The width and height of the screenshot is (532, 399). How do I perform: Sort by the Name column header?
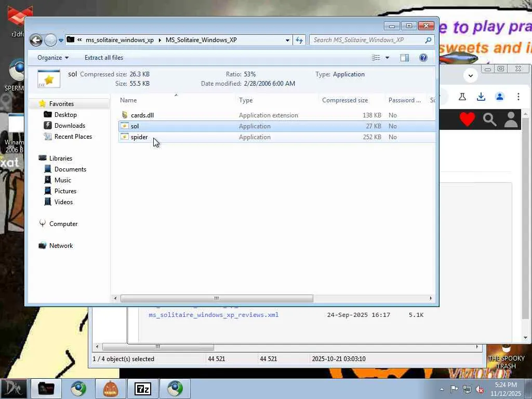128,100
